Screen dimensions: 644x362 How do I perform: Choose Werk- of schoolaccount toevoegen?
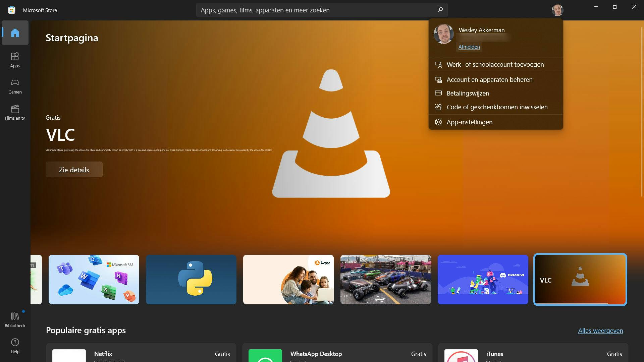tap(495, 65)
